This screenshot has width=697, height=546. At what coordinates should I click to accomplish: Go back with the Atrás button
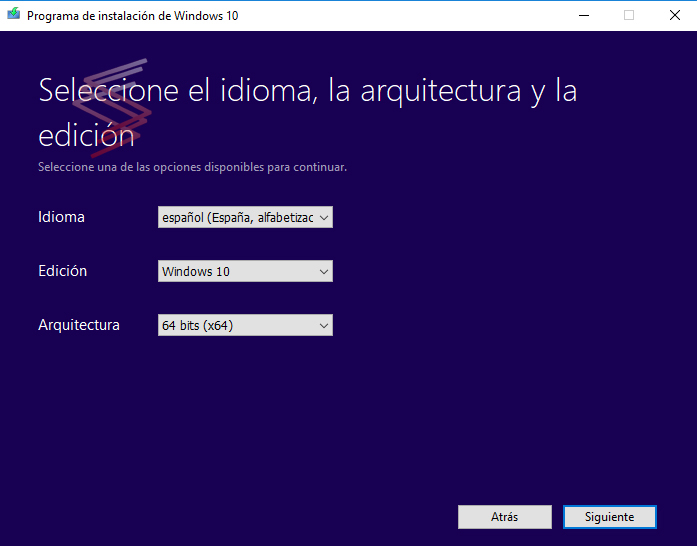coord(505,517)
